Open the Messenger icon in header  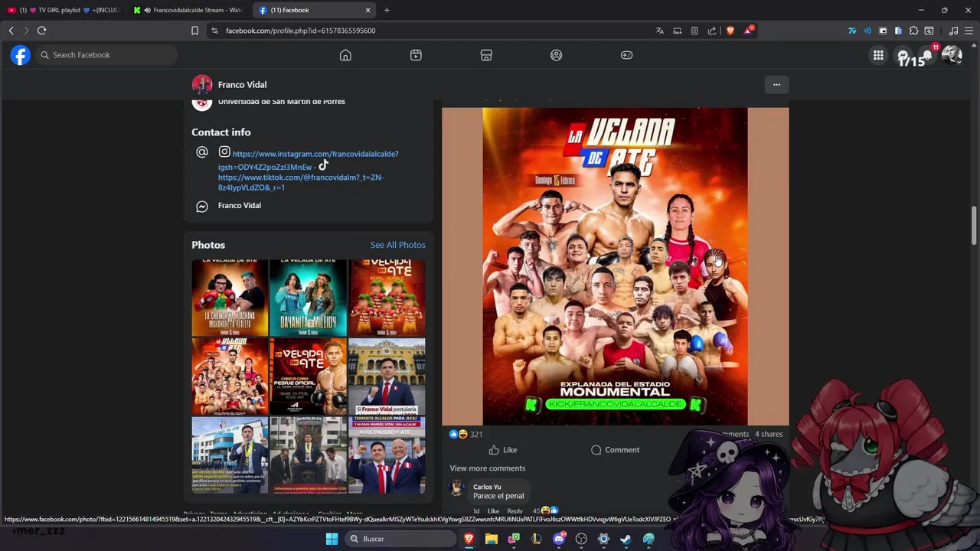[x=903, y=55]
